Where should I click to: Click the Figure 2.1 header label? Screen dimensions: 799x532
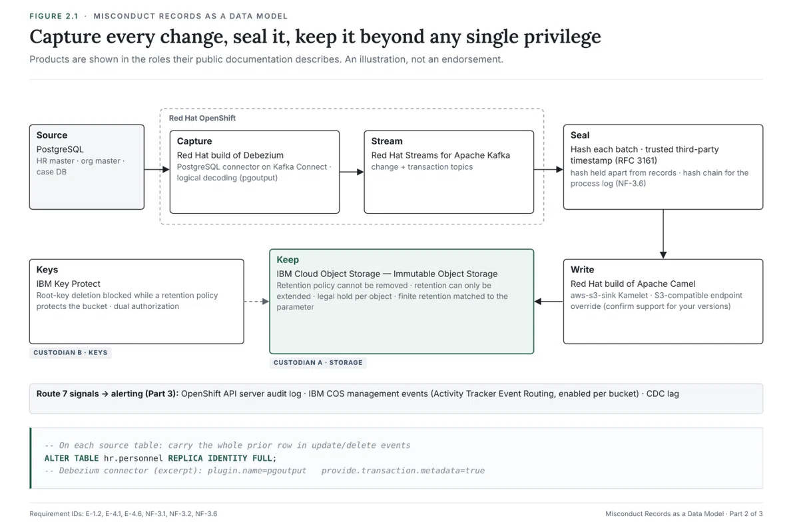point(158,16)
